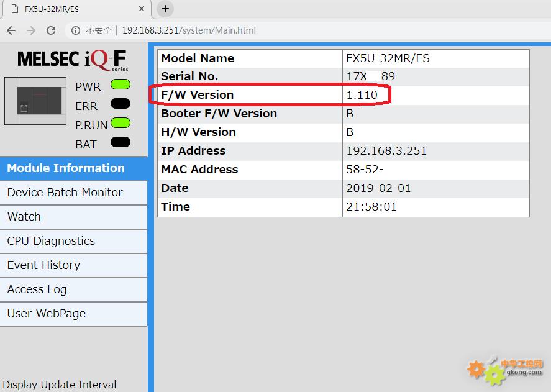Viewport: 551px width, 392px height.
Task: Go to CPU Diagnostics
Action: (x=74, y=241)
